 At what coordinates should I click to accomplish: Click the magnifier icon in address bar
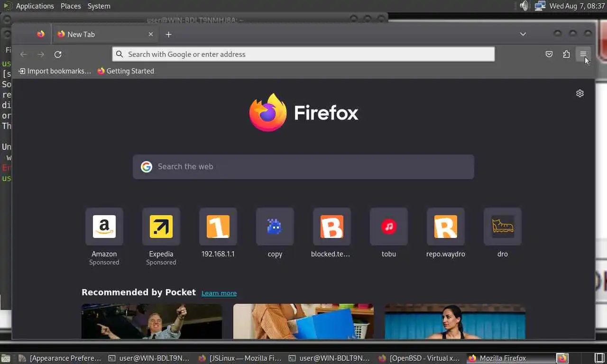coord(120,54)
